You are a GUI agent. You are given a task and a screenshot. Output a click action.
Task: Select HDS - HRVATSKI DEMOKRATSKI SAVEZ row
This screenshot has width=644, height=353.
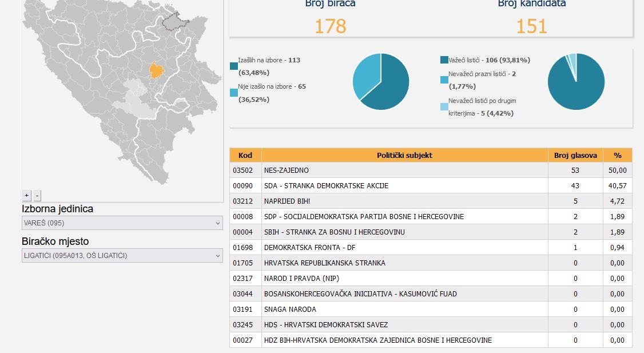coord(431,324)
